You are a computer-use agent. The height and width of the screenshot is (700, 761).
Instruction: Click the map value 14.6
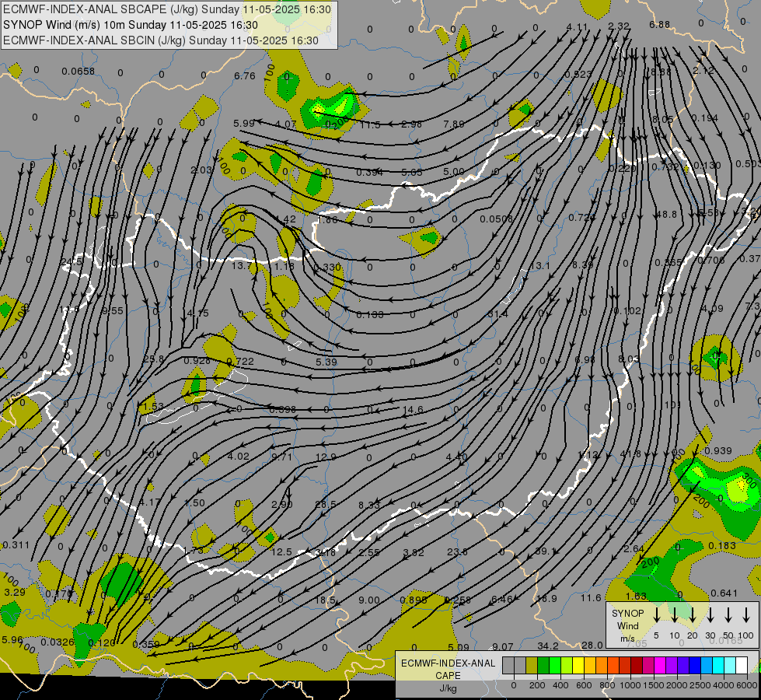click(x=413, y=410)
